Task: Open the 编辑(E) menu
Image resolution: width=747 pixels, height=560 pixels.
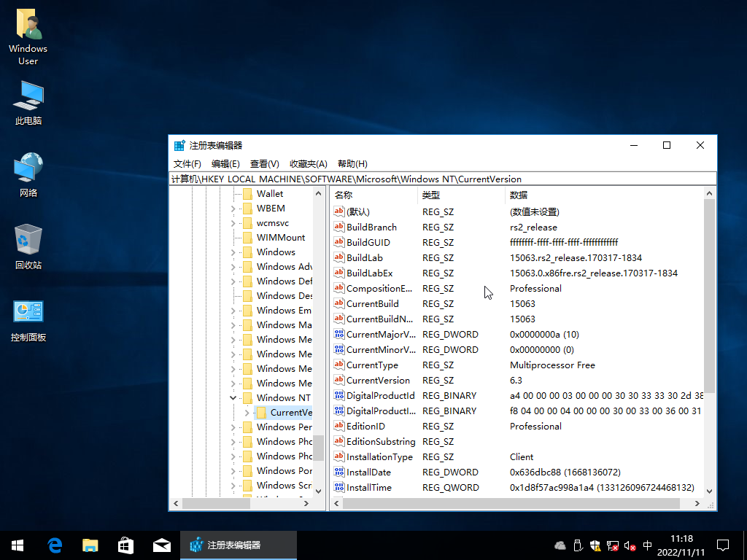Action: 225,164
